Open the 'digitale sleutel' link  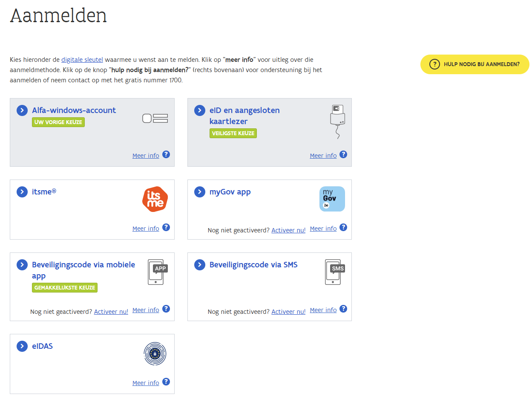point(82,60)
